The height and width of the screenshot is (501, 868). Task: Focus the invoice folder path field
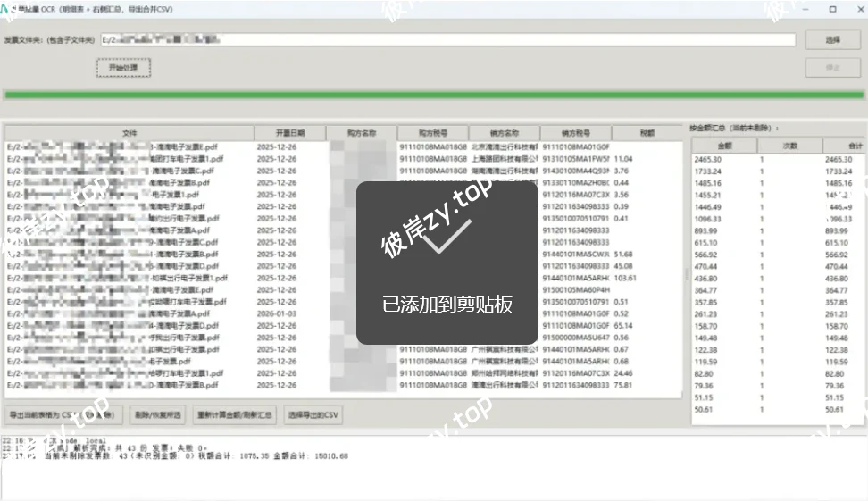pyautogui.click(x=447, y=40)
